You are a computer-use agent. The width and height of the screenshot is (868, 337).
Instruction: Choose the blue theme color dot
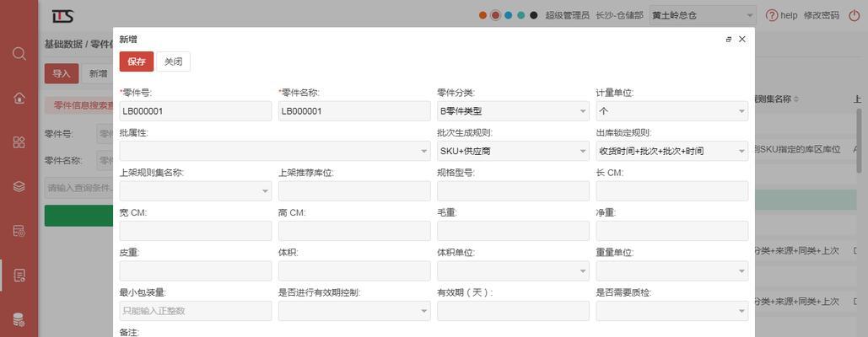508,15
